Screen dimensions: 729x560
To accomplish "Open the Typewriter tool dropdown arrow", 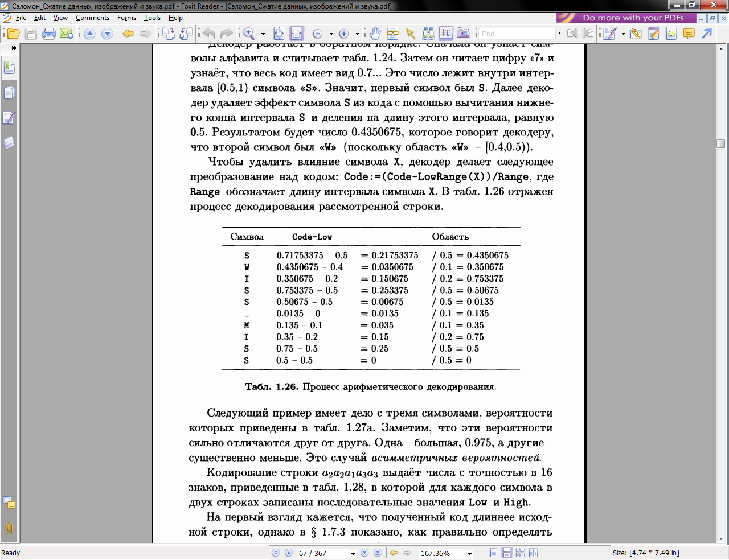I will tap(623, 34).
